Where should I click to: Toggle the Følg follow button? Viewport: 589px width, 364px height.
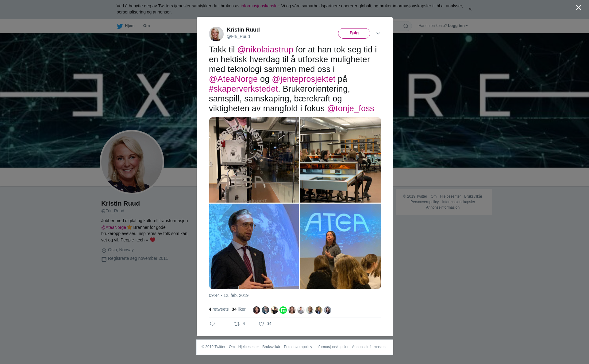point(354,33)
